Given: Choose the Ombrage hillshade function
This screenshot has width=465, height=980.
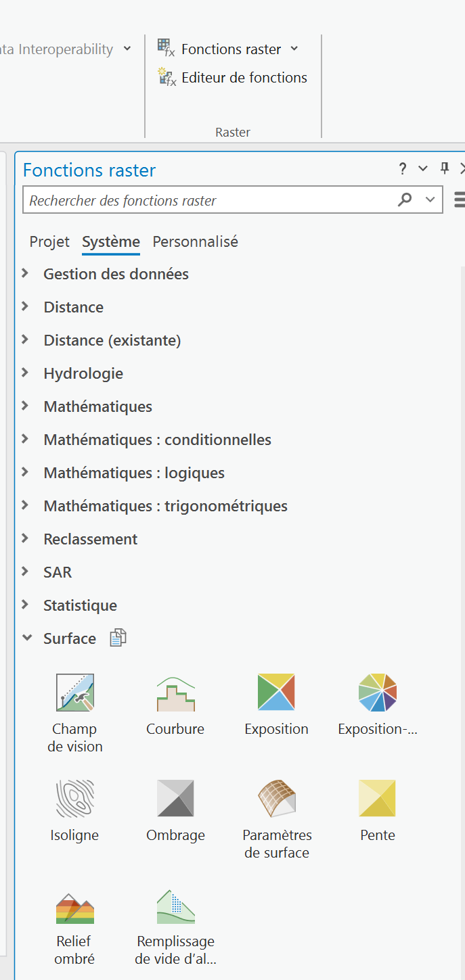Looking at the screenshot, I should 175,799.
